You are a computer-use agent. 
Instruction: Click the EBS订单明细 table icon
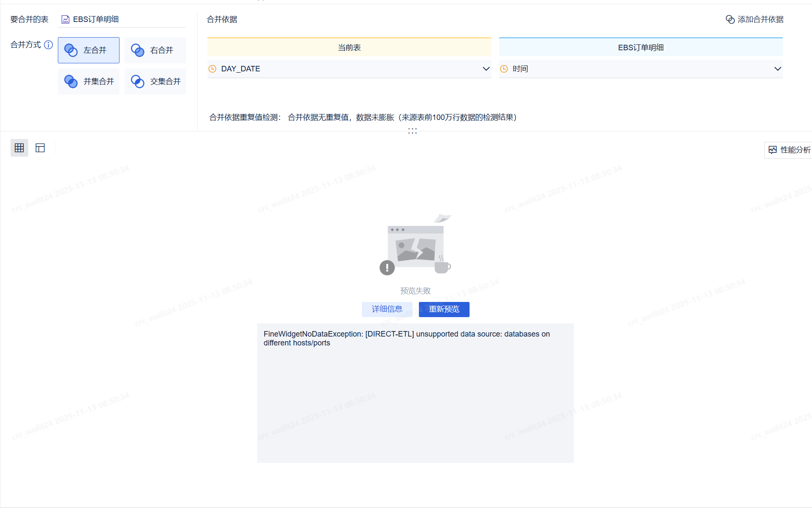(x=65, y=19)
